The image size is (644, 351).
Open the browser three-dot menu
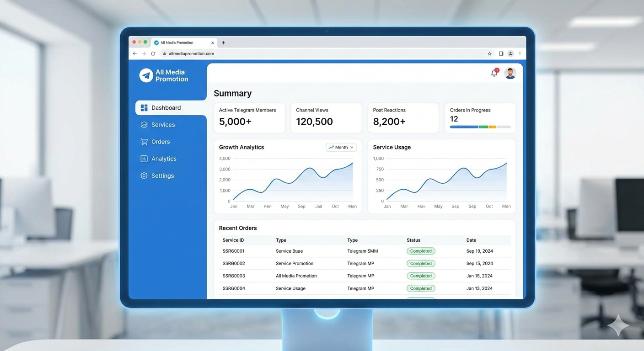[520, 53]
